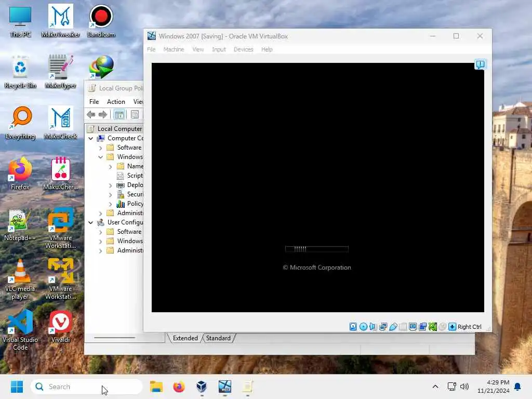This screenshot has width=532, height=399.
Task: Open the Bandicam desktop shortcut
Action: pos(101,20)
